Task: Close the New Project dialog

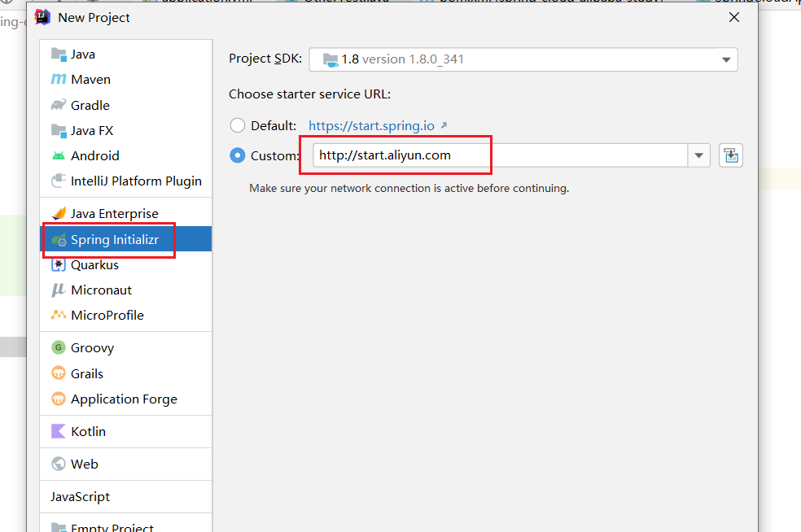Action: tap(734, 17)
